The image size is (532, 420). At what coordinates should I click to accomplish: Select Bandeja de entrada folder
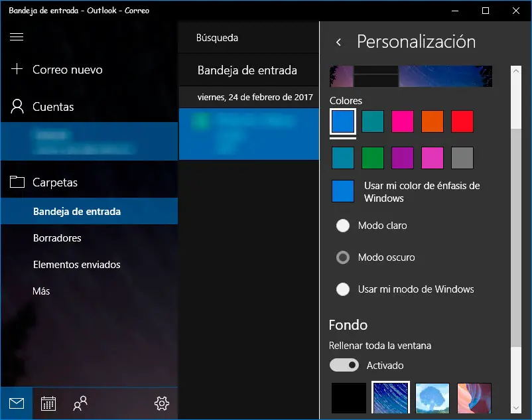[x=90, y=211]
